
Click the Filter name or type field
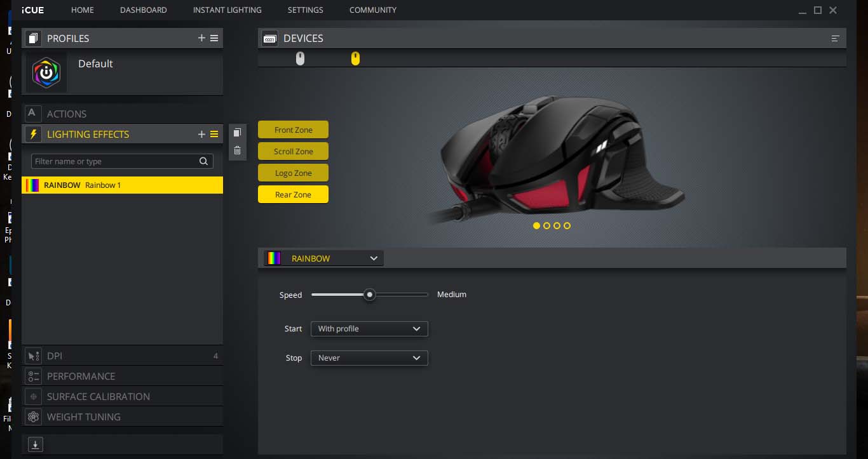tap(113, 161)
